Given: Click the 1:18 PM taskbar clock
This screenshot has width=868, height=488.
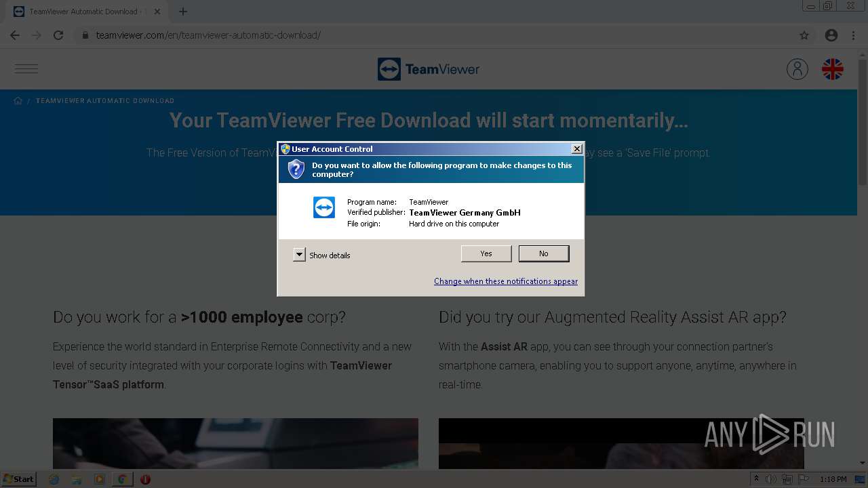Looking at the screenshot, I should [x=833, y=479].
